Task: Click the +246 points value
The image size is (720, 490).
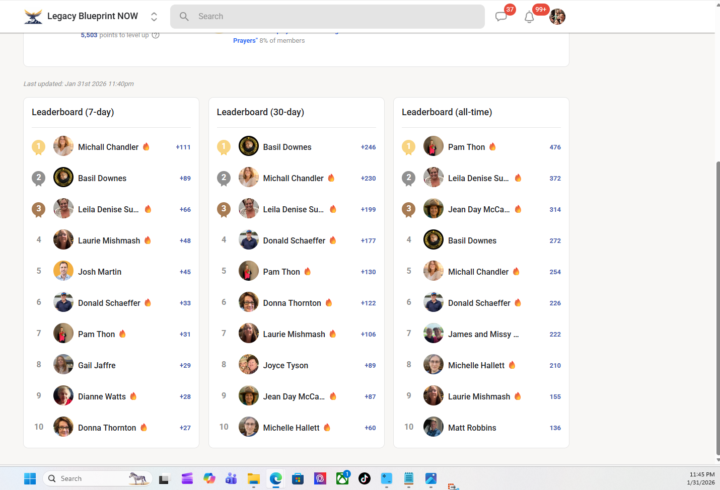Action: click(368, 147)
